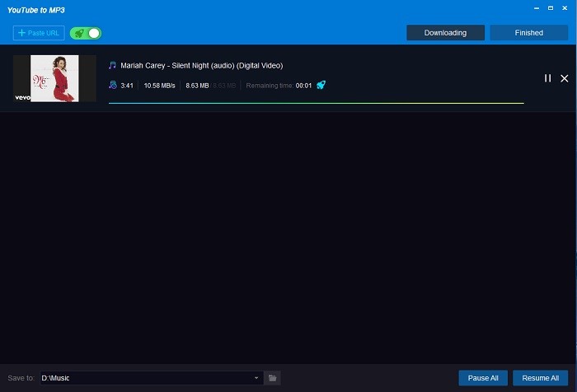Viewport: 577px width, 392px height.
Task: Toggle the turbo rocket speed switch
Action: pyautogui.click(x=86, y=34)
